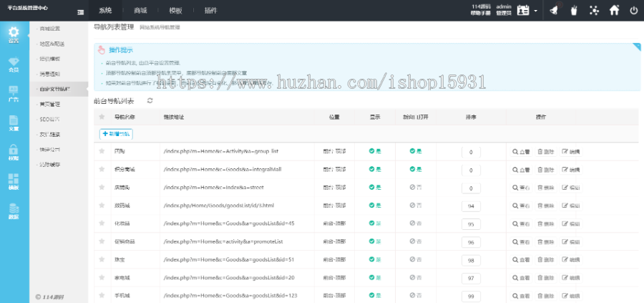Open the 广告 (Ads) sidebar section

[x=14, y=94]
